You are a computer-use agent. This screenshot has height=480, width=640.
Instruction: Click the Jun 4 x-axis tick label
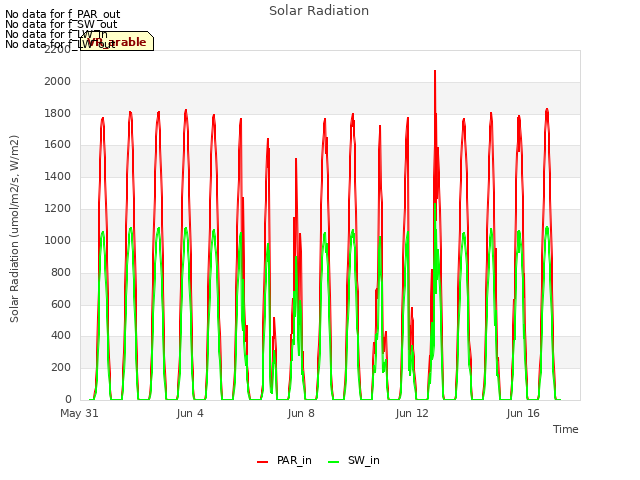click(x=190, y=413)
